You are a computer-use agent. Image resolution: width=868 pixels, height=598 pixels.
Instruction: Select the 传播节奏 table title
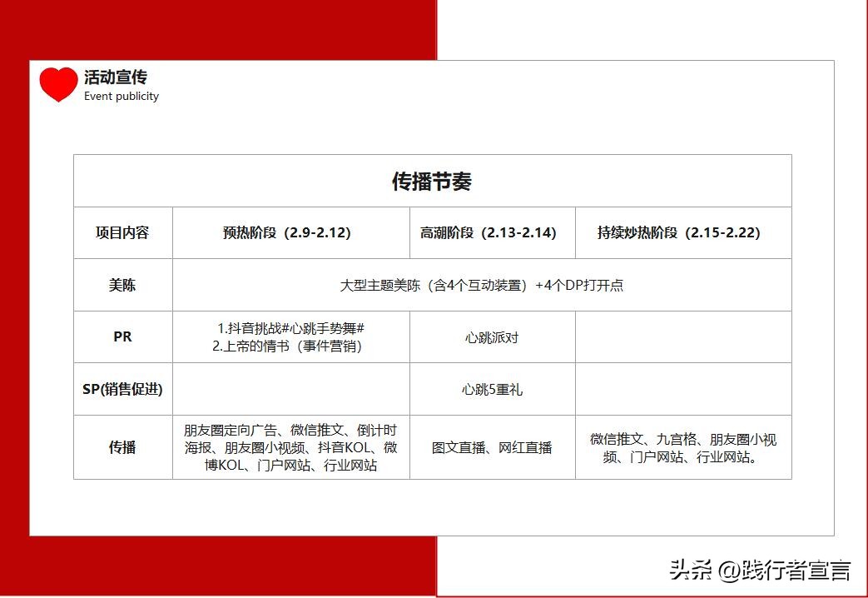[x=432, y=181]
